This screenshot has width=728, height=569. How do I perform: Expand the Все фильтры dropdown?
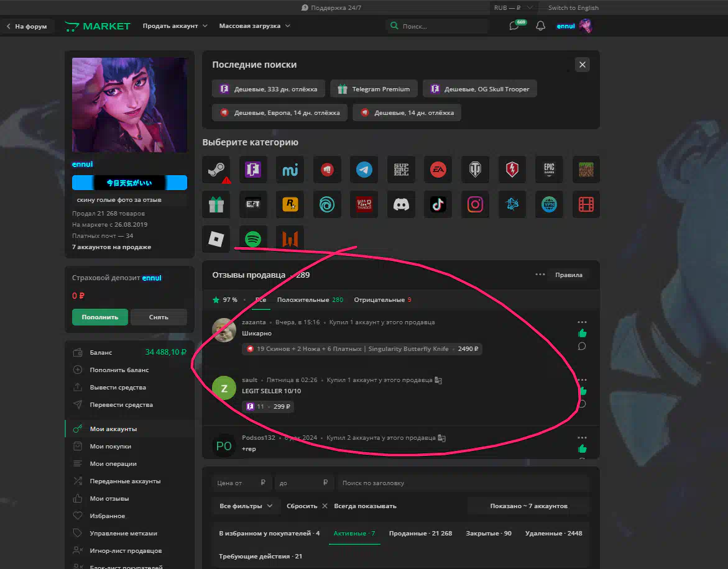pyautogui.click(x=246, y=506)
